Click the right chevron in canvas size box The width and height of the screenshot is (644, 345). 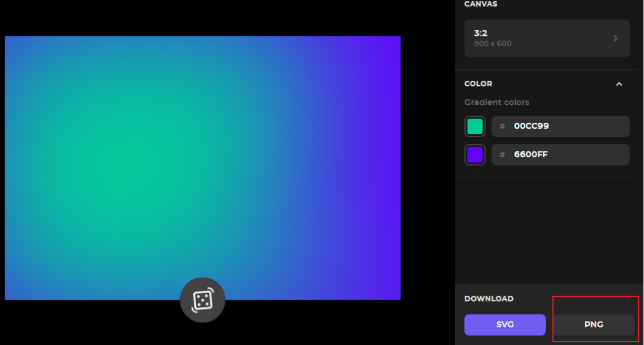coord(615,38)
